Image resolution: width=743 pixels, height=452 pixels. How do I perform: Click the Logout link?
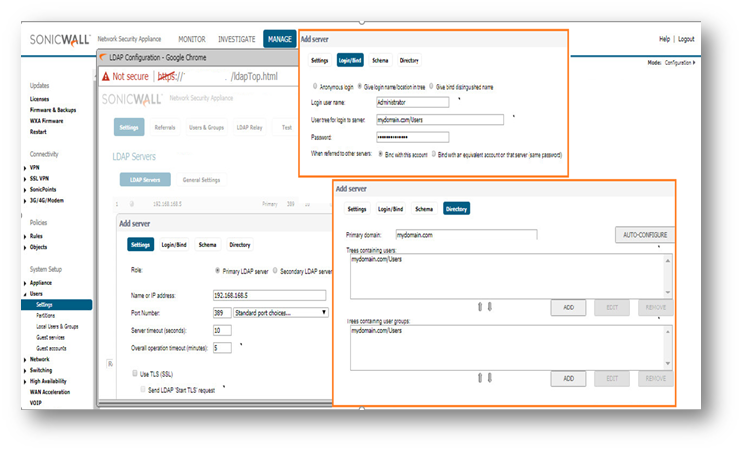(686, 39)
